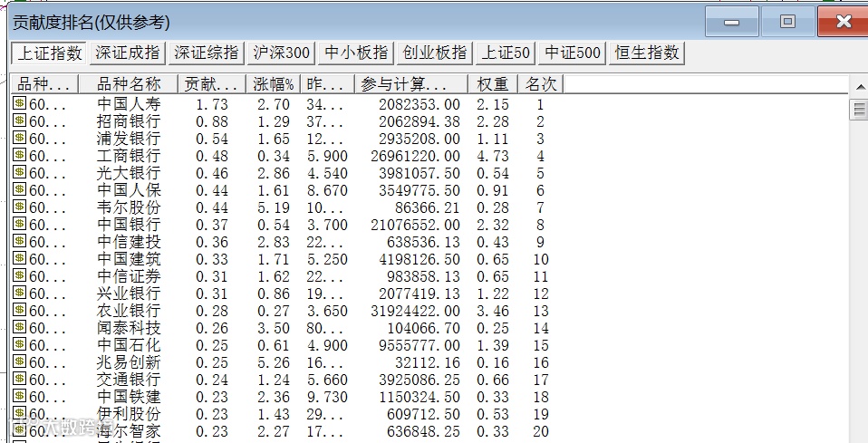This screenshot has height=443, width=868.
Task: Click the stock icon beside 兆易创新
Action: tap(19, 361)
